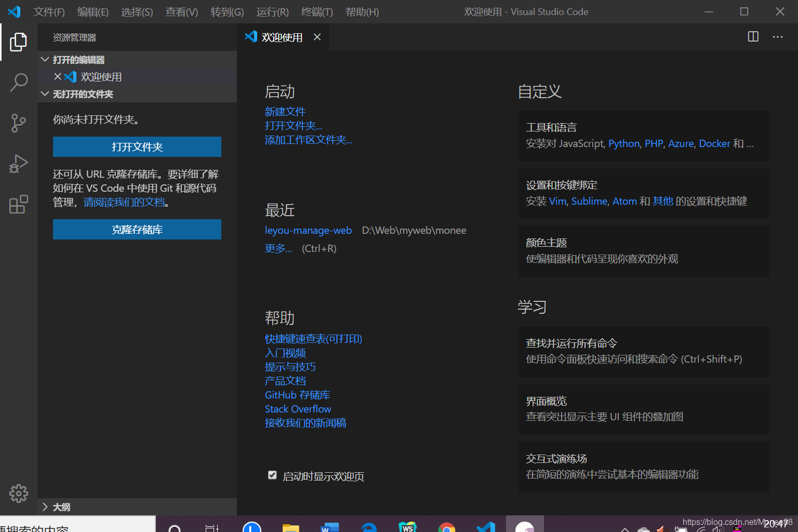
Task: Click the 克隆存储库 button
Action: [137, 229]
